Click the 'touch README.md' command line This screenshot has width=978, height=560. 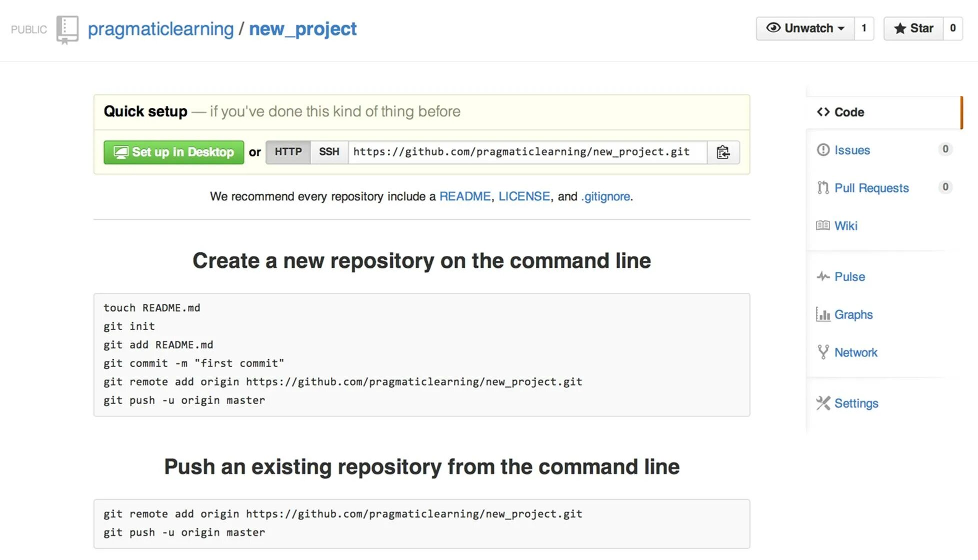[x=152, y=308]
